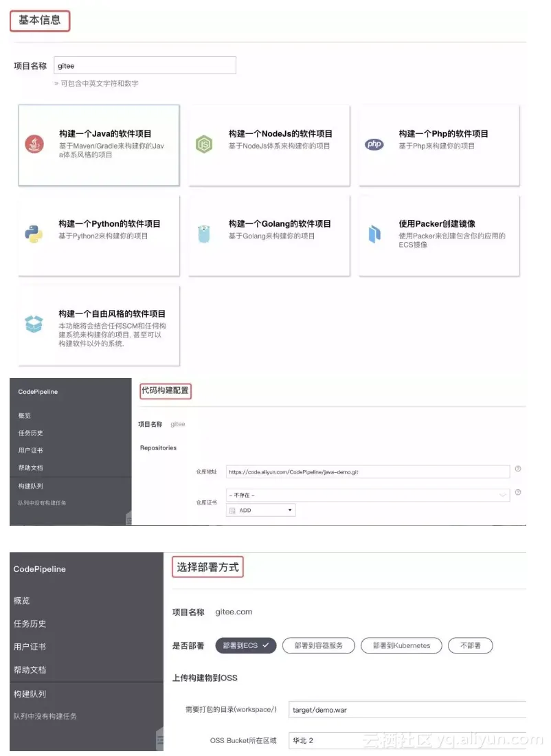
Task: Click the CodePipeline title in the 代码构建配置 sidebar
Action: coord(38,392)
